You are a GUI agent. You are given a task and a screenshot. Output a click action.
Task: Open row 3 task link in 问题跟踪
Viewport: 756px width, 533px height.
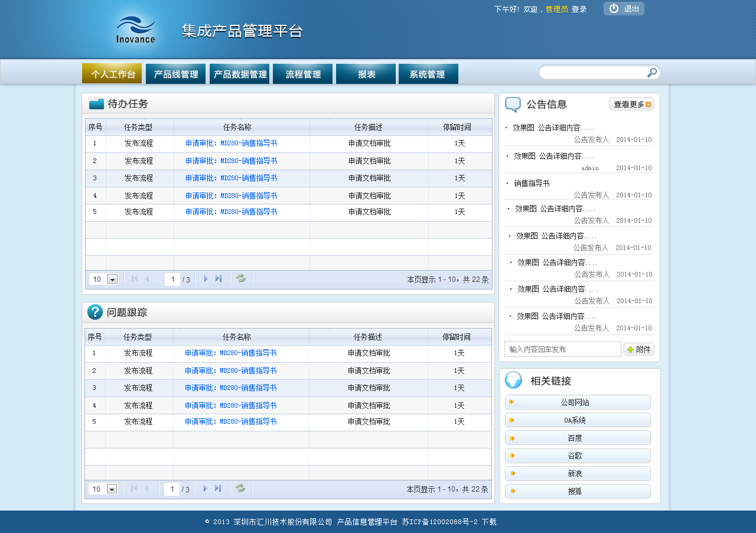pyautogui.click(x=230, y=388)
